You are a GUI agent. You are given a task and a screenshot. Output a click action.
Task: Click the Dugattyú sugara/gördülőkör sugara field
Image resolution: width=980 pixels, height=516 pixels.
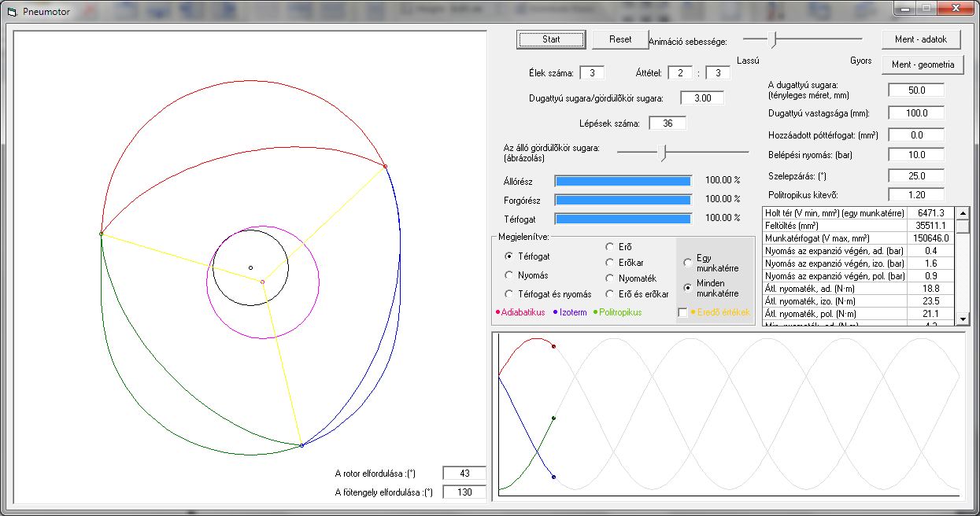click(x=702, y=98)
